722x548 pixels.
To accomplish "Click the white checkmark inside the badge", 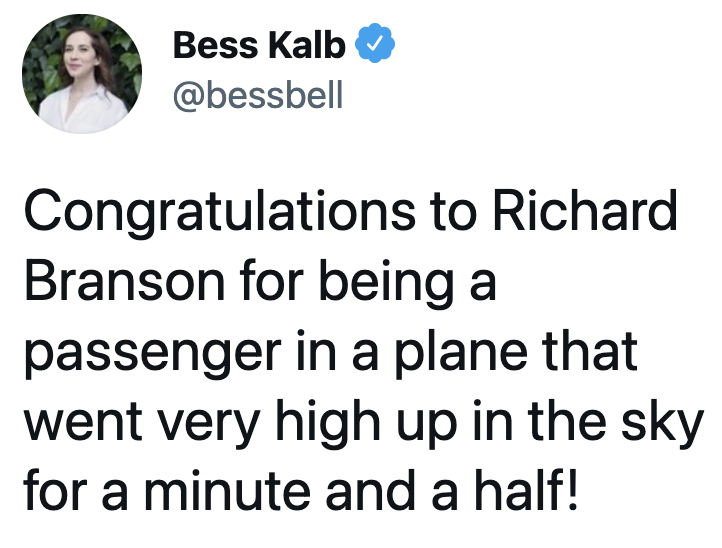I will coord(375,44).
